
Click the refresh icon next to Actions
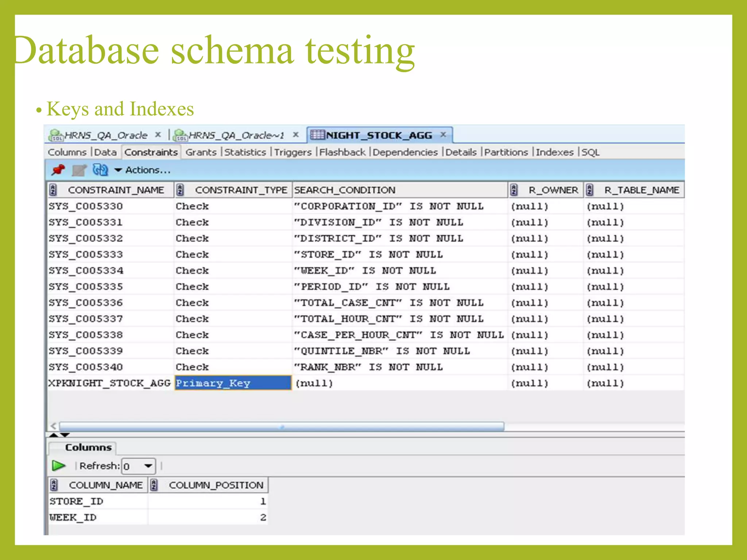point(100,170)
